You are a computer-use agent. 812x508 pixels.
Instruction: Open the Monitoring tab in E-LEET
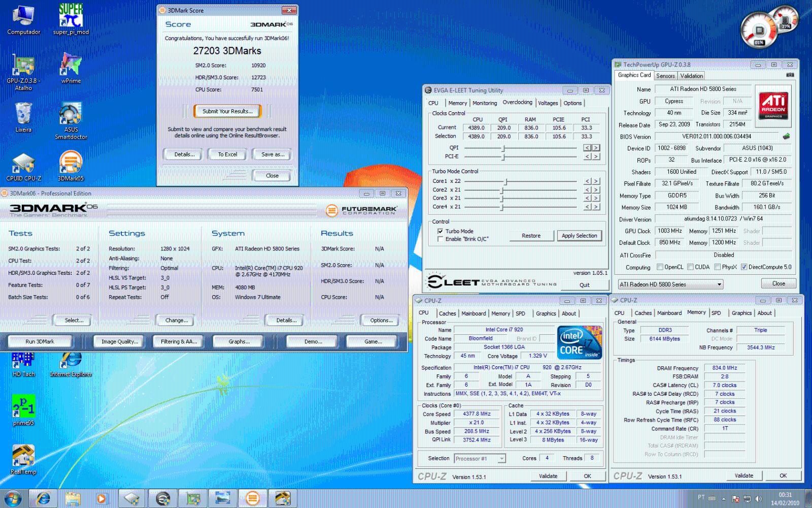485,103
